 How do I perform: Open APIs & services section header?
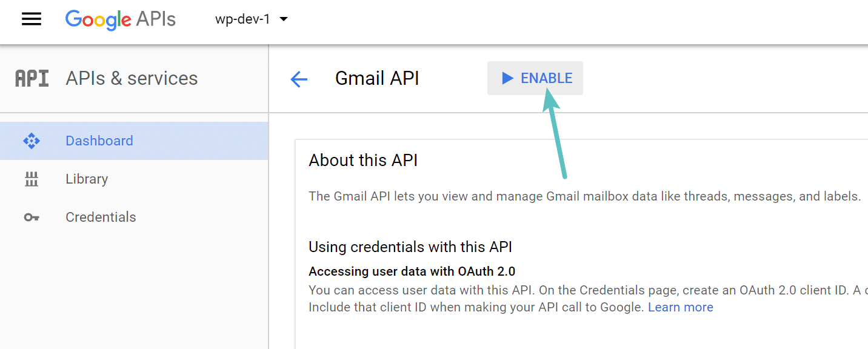tap(131, 78)
